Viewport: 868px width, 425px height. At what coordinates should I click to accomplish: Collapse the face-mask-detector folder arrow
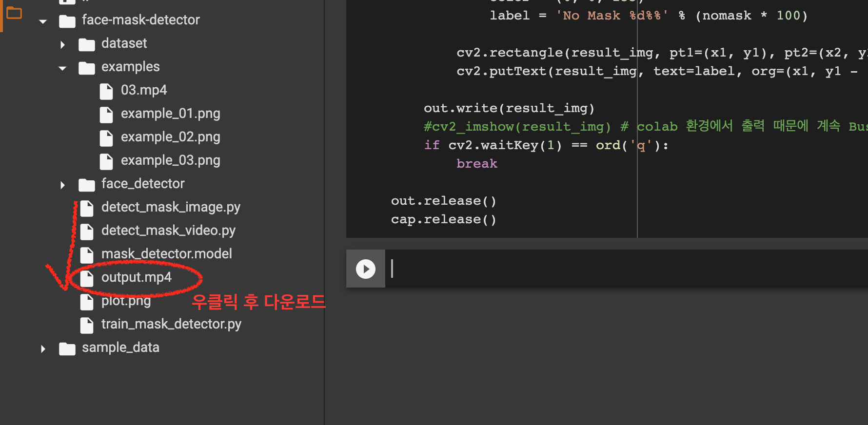[43, 21]
